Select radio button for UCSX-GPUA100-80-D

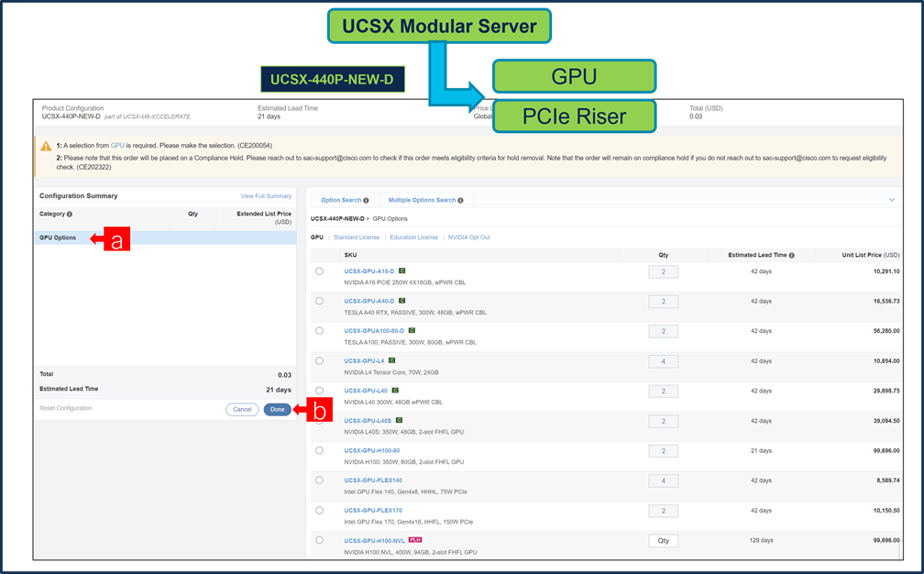(319, 331)
